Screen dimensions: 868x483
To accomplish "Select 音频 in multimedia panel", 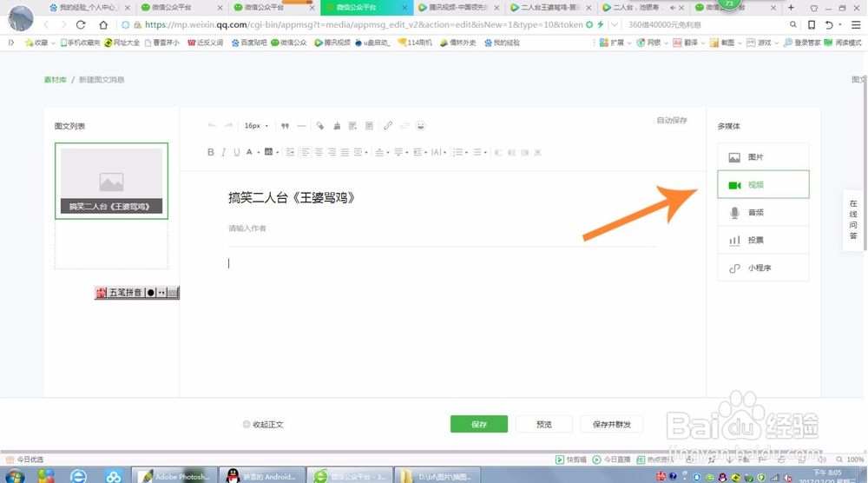I will pyautogui.click(x=763, y=212).
